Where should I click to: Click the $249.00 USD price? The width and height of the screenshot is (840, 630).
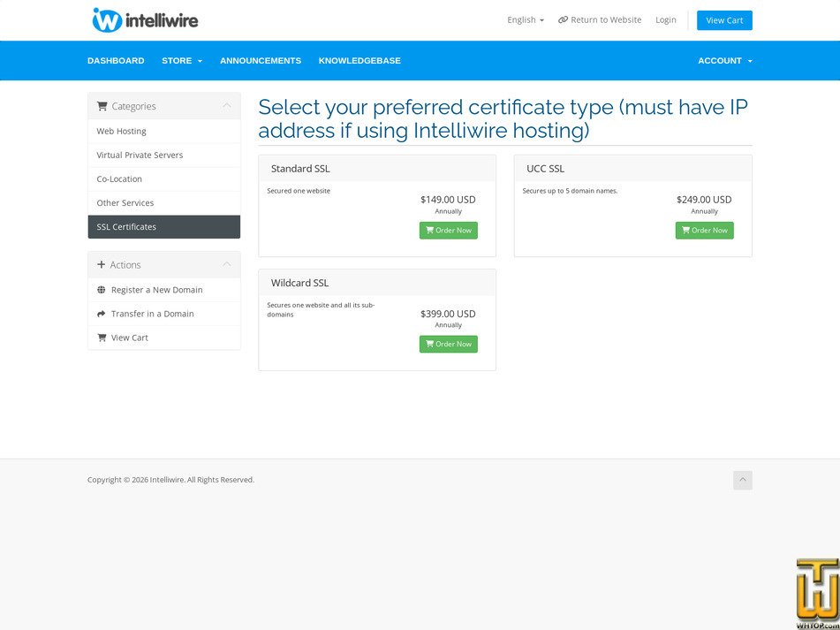click(x=704, y=200)
